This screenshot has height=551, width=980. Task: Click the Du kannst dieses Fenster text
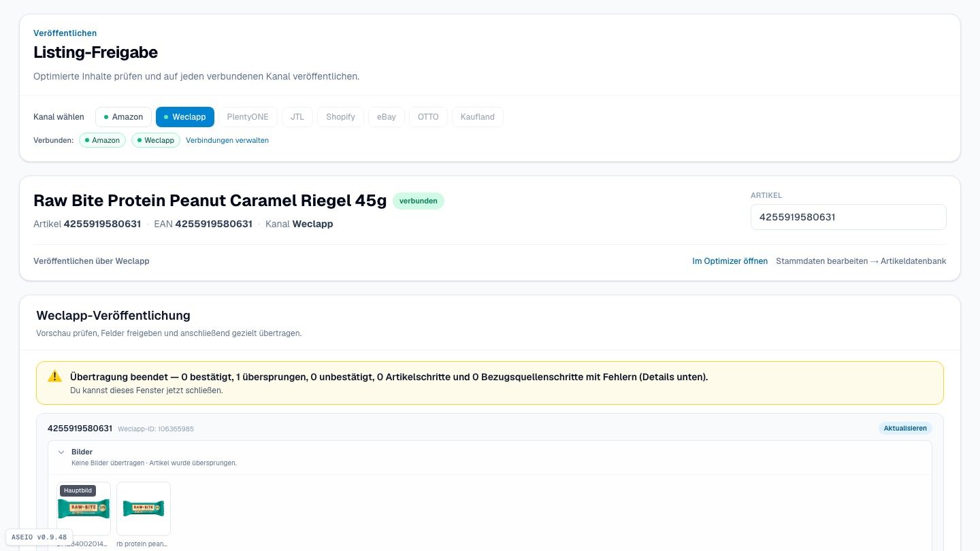pyautogui.click(x=146, y=390)
